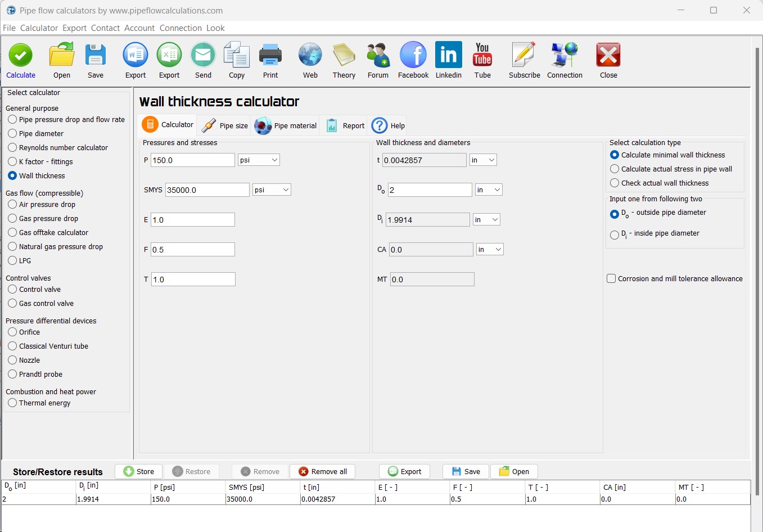Open the LinkedIn icon in toolbar
Viewport: 763px width, 532px height.
pos(448,56)
